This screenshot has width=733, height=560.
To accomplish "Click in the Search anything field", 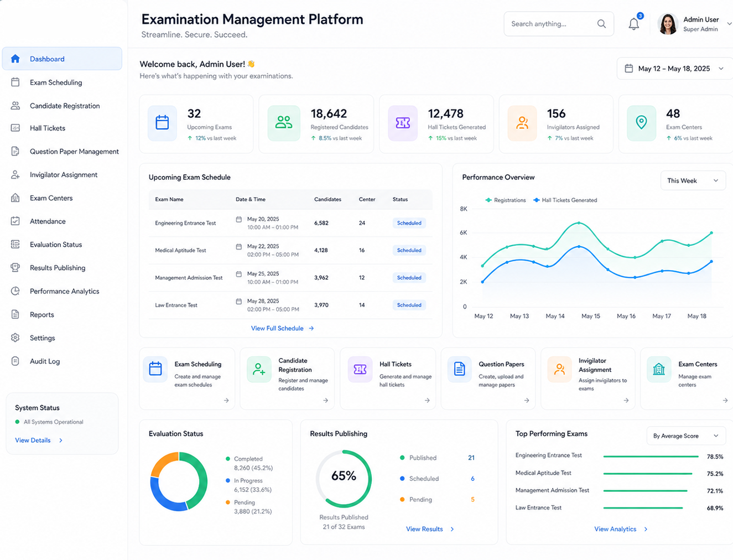I will click(553, 24).
